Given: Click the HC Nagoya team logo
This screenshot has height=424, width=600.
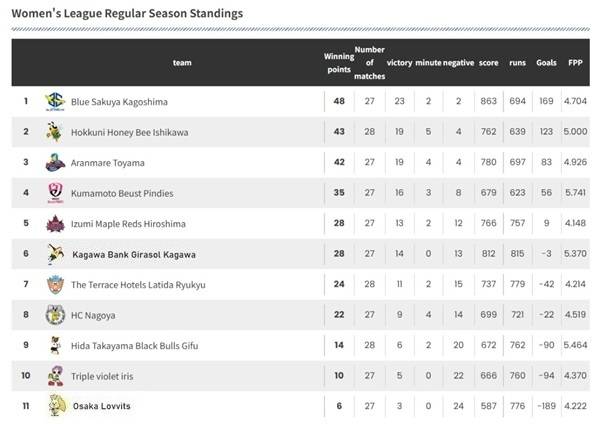Looking at the screenshot, I should [x=54, y=315].
